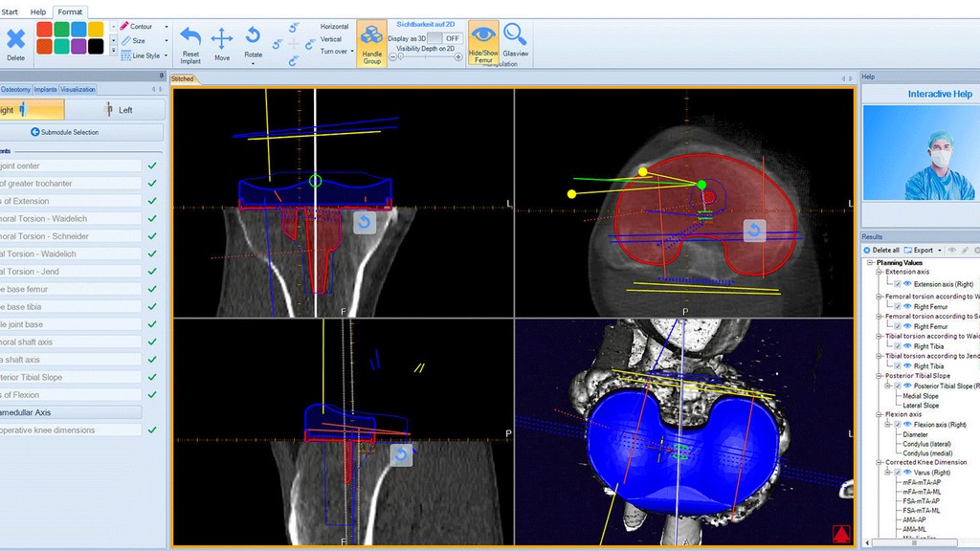980x551 pixels.
Task: Open the Help ribbon tab
Action: (x=38, y=11)
